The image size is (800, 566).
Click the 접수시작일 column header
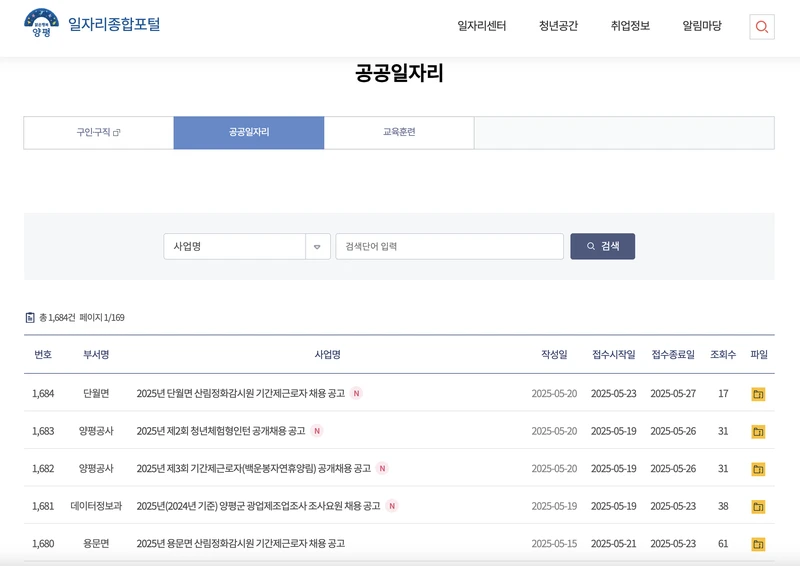click(614, 355)
